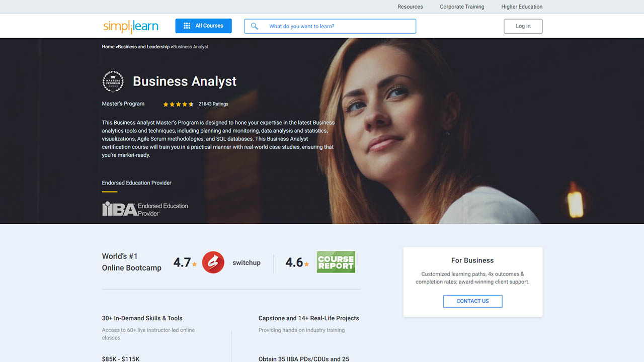Click the switchup logo icon
Image resolution: width=644 pixels, height=362 pixels.
[213, 262]
